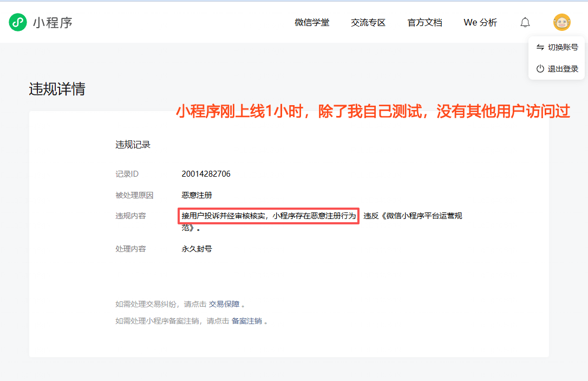Click the 违规记录 section title
Image resolution: width=588 pixels, height=381 pixels.
point(133,145)
